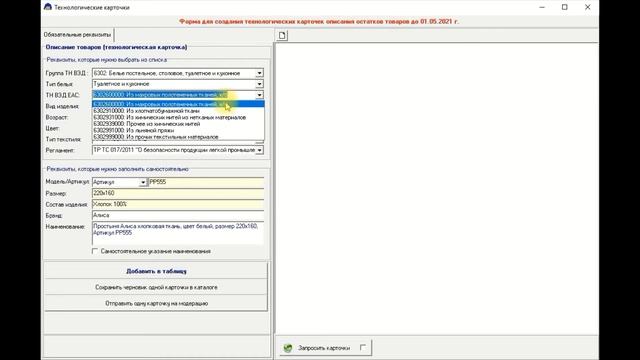
Task: Click the Добавить в таблицу button
Action: click(156, 271)
